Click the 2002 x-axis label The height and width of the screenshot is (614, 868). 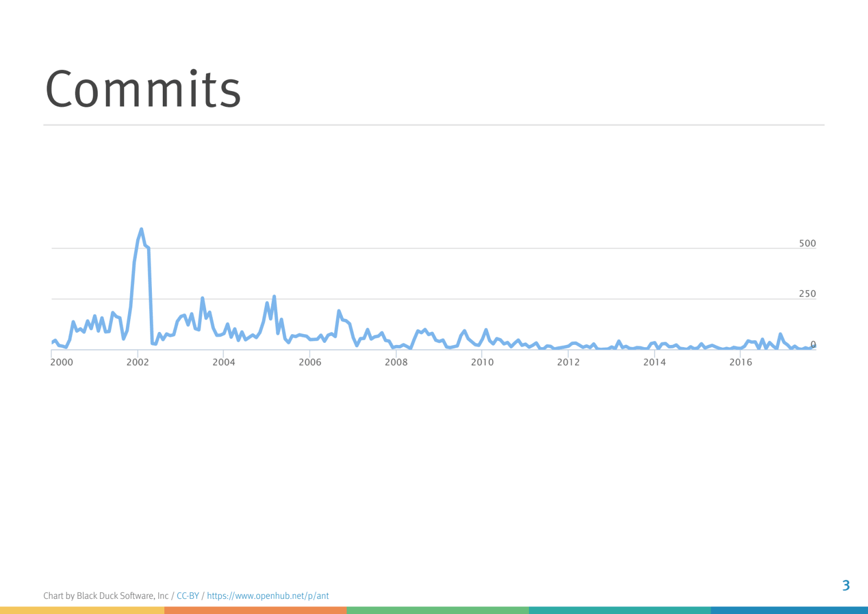click(138, 362)
